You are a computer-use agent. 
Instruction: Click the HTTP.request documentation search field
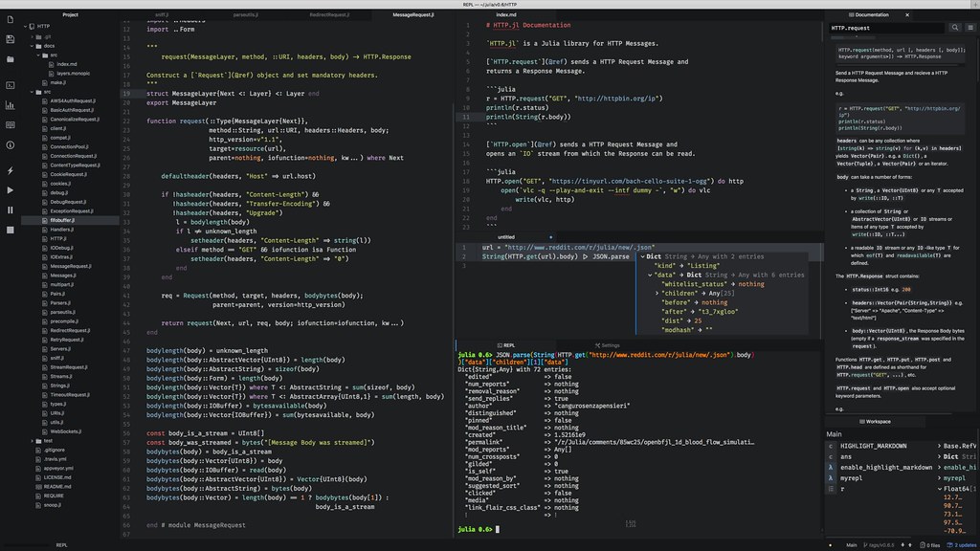pos(887,28)
